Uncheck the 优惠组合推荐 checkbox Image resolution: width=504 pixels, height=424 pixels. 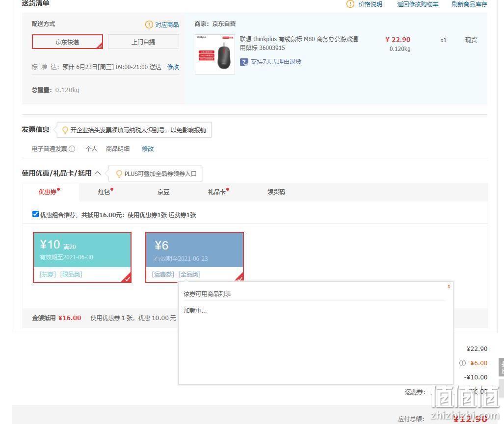[x=36, y=214]
